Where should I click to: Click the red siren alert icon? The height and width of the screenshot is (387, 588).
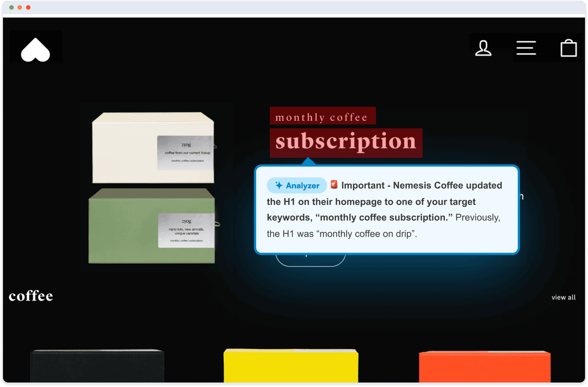click(334, 184)
